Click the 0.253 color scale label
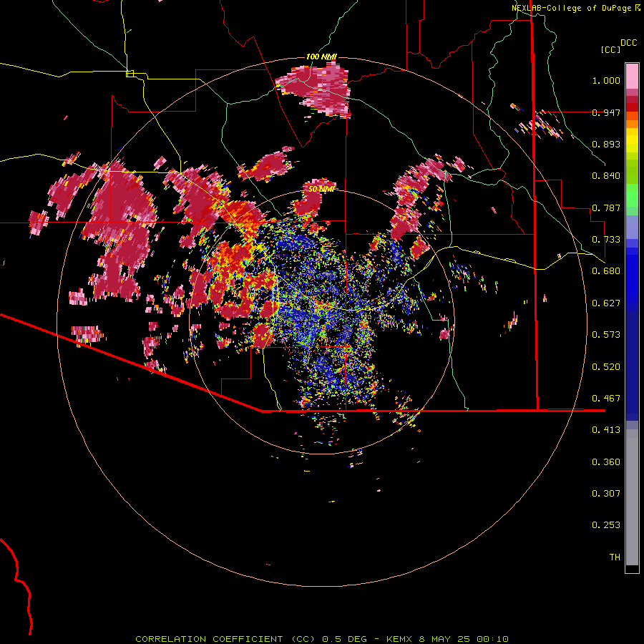 click(x=606, y=525)
